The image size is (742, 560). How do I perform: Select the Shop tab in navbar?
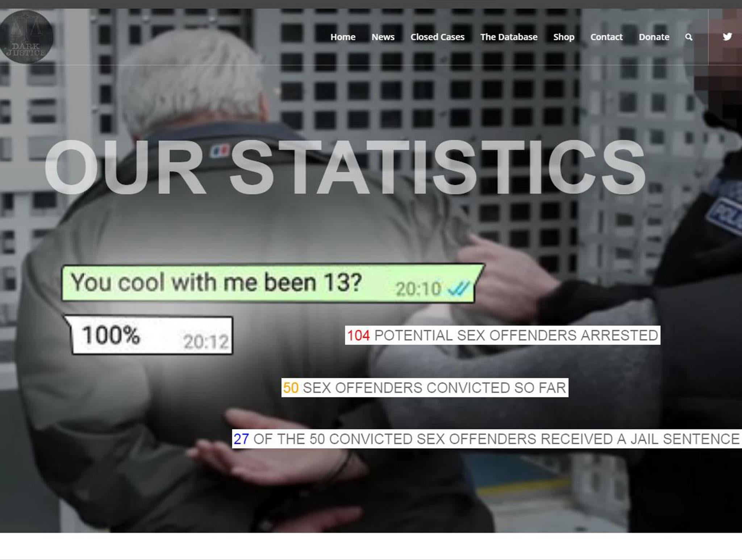click(563, 37)
